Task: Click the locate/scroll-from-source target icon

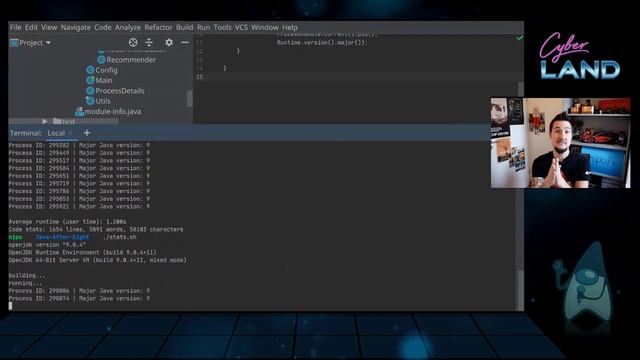Action: click(133, 42)
